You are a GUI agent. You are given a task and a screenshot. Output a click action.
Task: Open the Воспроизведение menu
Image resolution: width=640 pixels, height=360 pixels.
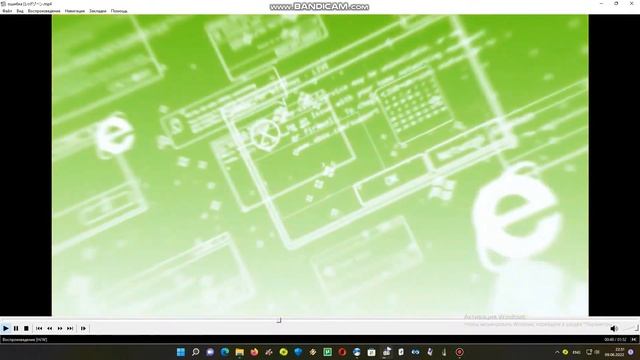tap(44, 11)
